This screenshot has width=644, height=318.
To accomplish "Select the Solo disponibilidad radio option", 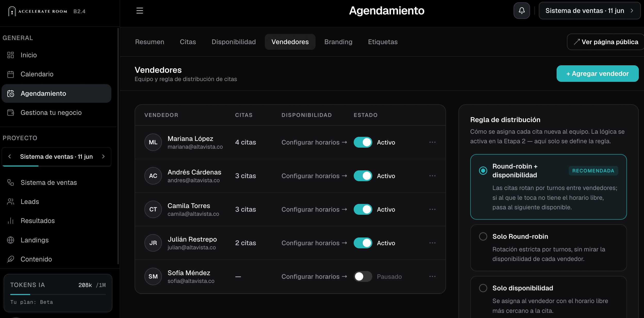I will click(x=483, y=288).
